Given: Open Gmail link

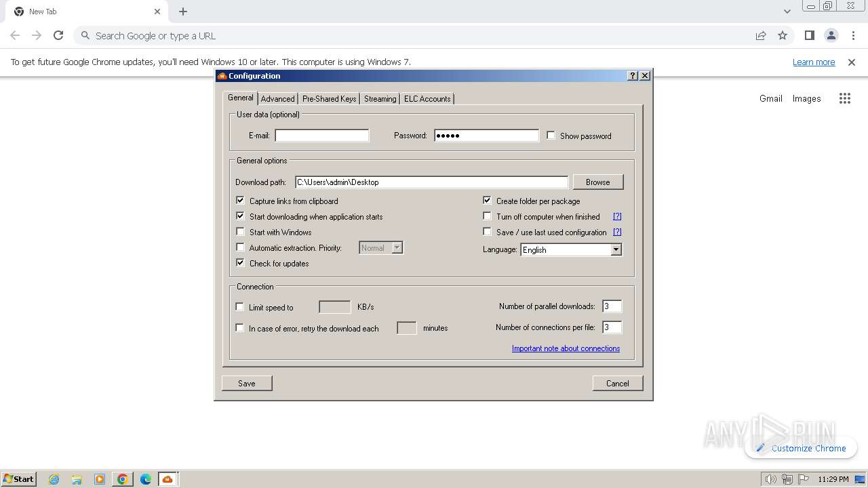Looking at the screenshot, I should (771, 98).
